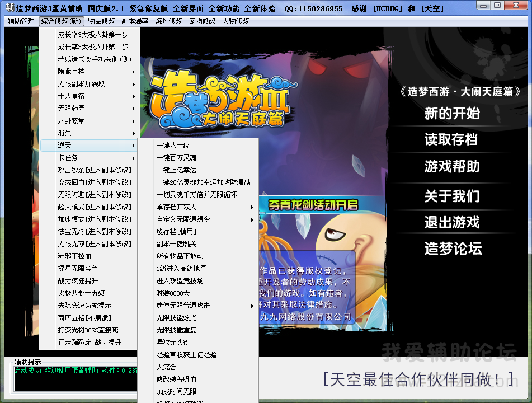Image resolution: width=532 pixels, height=403 pixels.
Task: Choose the 若残造书变手机头衔(测) entry
Action: coord(88,59)
